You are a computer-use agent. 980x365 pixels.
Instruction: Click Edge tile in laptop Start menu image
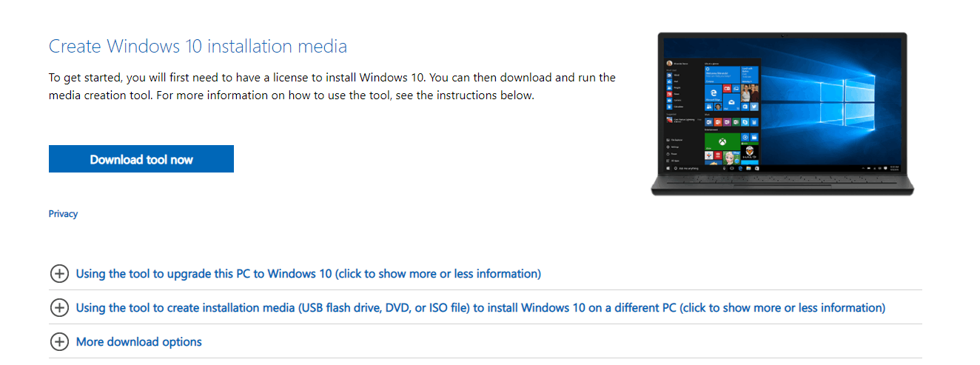click(x=714, y=93)
